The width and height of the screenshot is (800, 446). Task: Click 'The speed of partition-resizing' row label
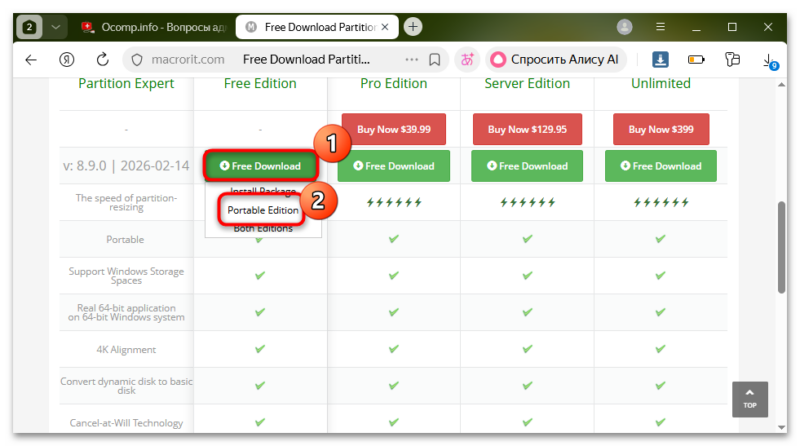126,203
